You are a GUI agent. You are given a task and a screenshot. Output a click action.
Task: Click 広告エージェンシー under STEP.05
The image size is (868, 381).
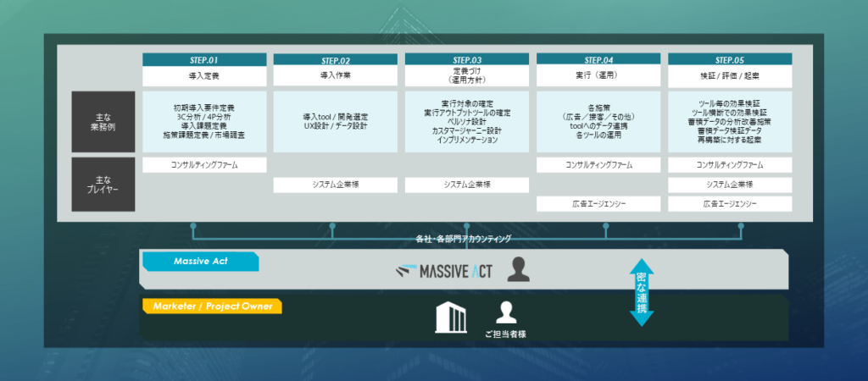pyautogui.click(x=730, y=204)
